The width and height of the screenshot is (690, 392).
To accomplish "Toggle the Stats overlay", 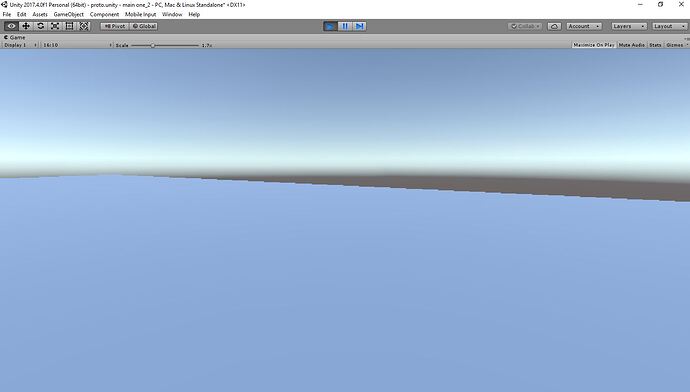I will [x=655, y=45].
